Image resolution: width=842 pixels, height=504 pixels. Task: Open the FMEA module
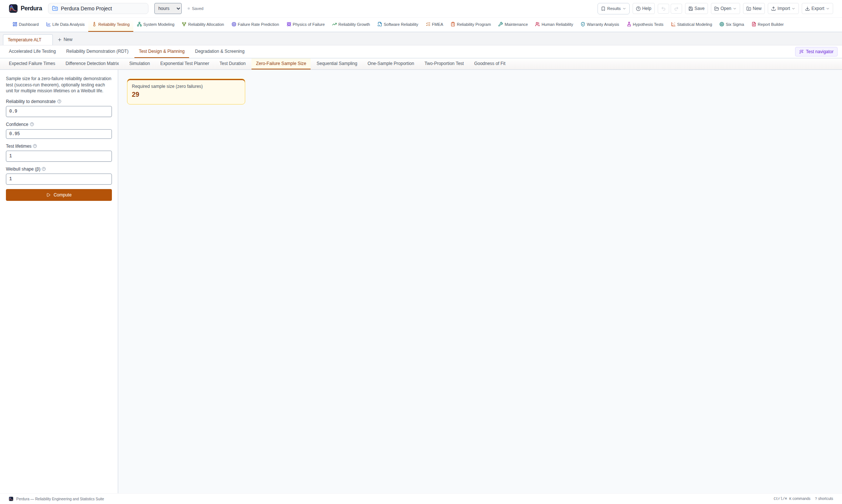tap(434, 24)
